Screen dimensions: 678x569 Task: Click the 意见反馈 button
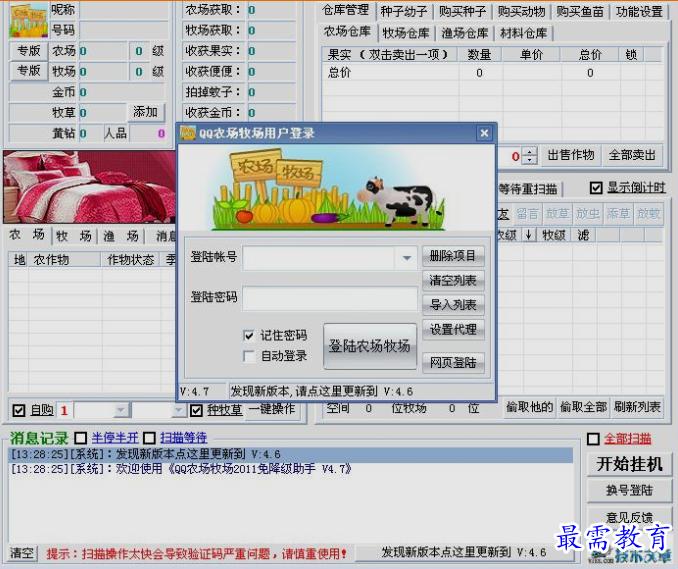629,517
